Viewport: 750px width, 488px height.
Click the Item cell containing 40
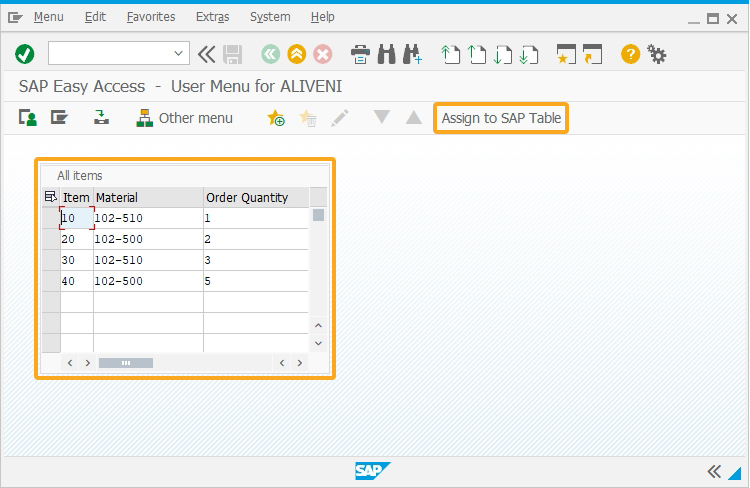77,281
